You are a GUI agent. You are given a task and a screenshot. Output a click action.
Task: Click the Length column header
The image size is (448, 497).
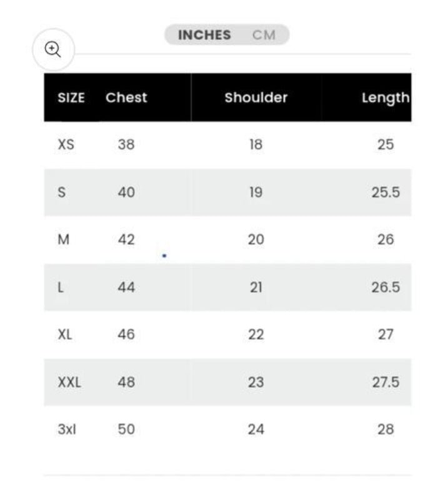point(385,97)
